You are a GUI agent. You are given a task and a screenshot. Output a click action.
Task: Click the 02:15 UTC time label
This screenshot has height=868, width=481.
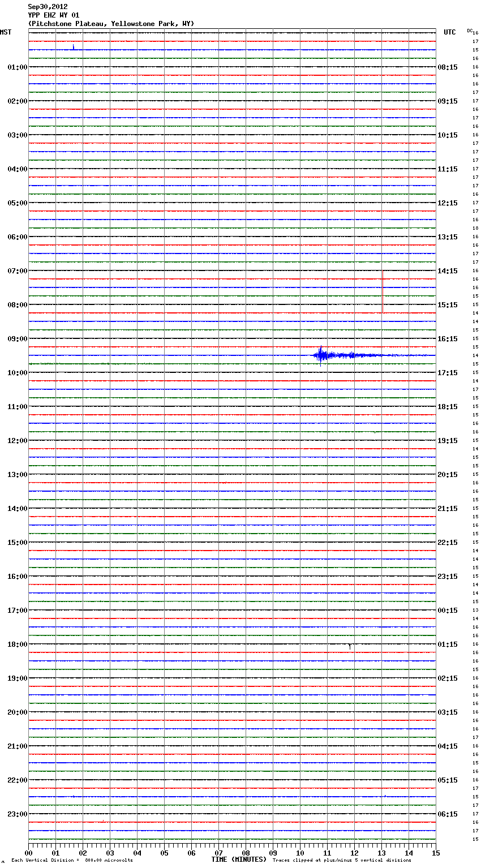(x=448, y=678)
